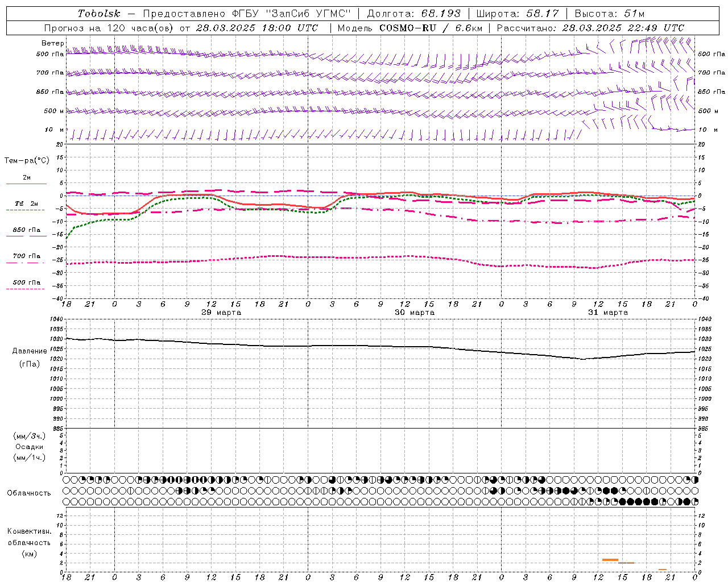Click the '(мм/1ч.)' precipitation unit label
Viewport: 728px width, 582px height.
(x=30, y=458)
